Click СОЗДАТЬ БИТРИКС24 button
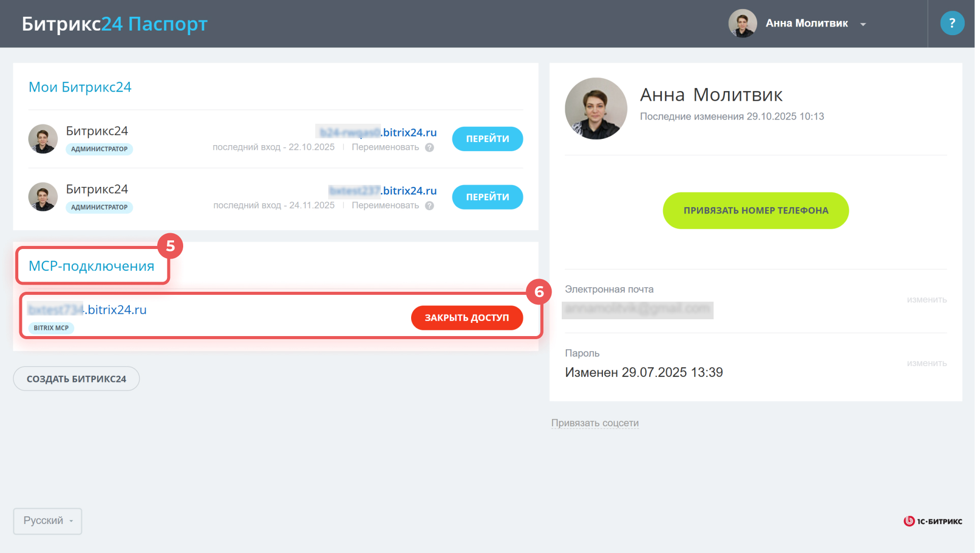This screenshot has height=553, width=980. click(76, 379)
